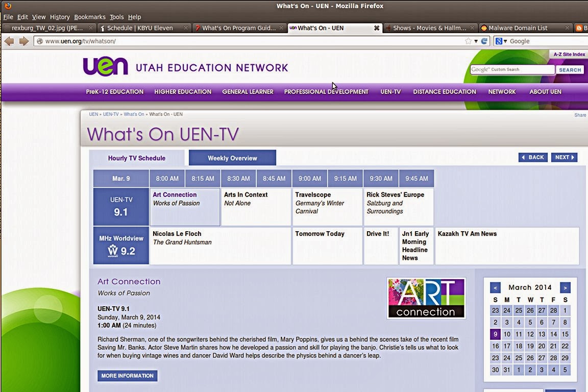Select the Drive It! program cell
The height and width of the screenshot is (392, 588).
pyautogui.click(x=381, y=246)
